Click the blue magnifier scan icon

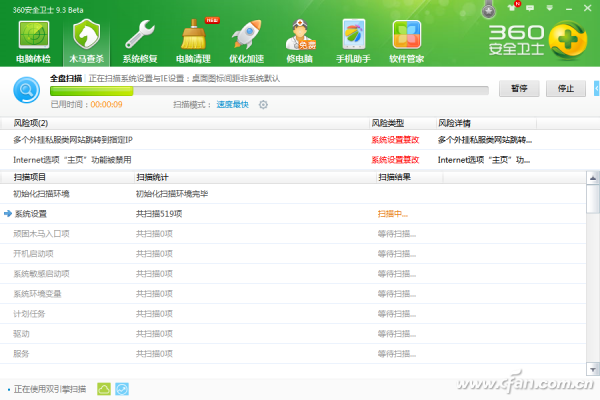pos(26,90)
